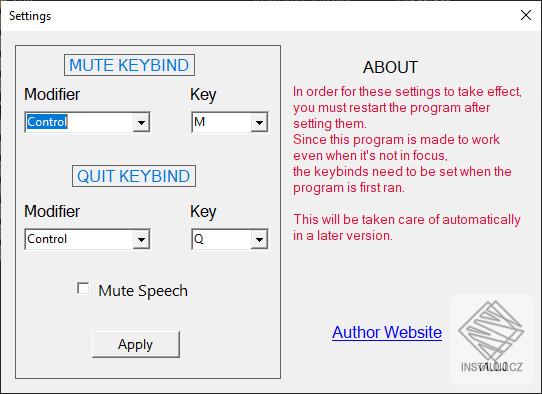This screenshot has height=394, width=542.
Task: Open the Mute Keybind Modifier dropdown arrow
Action: click(x=141, y=122)
